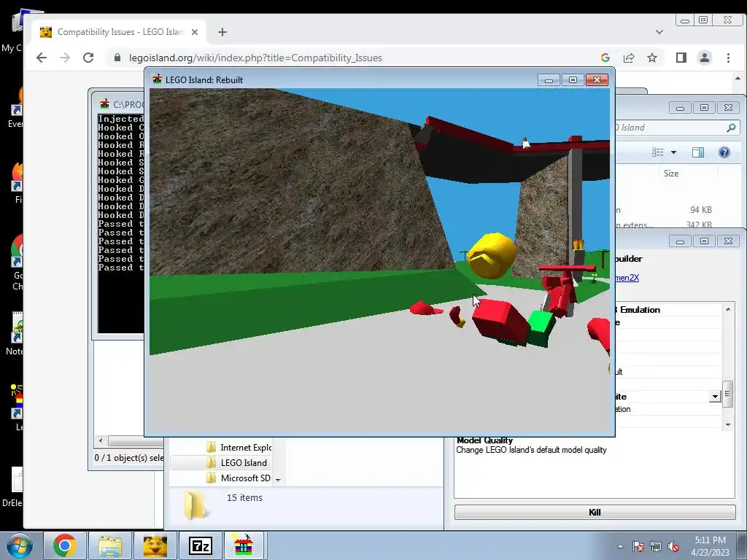Click the network tray icon

coord(656,547)
